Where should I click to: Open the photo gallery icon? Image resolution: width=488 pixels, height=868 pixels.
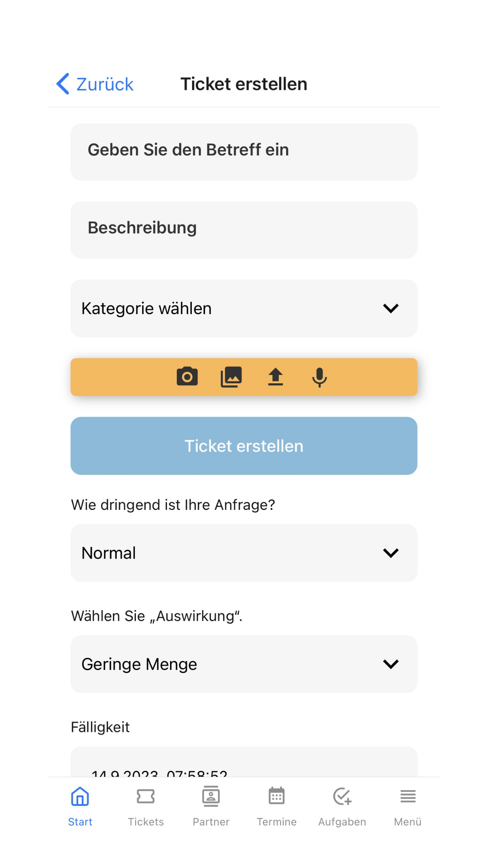tap(231, 377)
